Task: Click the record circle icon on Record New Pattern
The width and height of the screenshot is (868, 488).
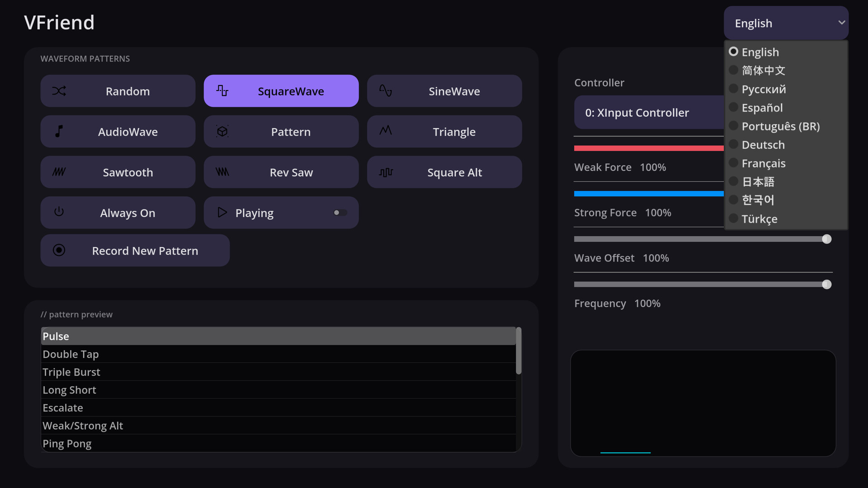Action: 59,250
